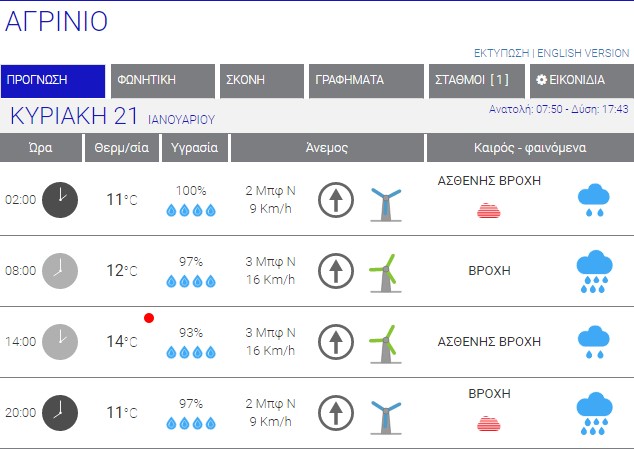This screenshot has height=449, width=634.
Task: Select the ΣΚΟΝΗ tab
Action: (x=261, y=80)
